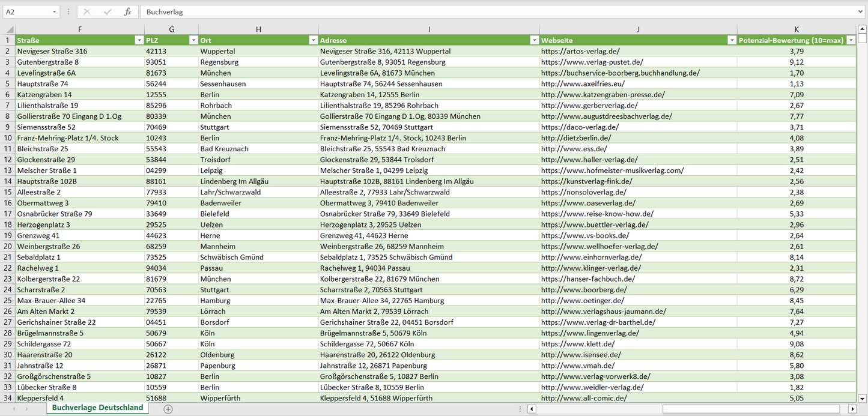Open the Name Box dropdown arrow
This screenshot has height=416, width=868.
coord(54,12)
